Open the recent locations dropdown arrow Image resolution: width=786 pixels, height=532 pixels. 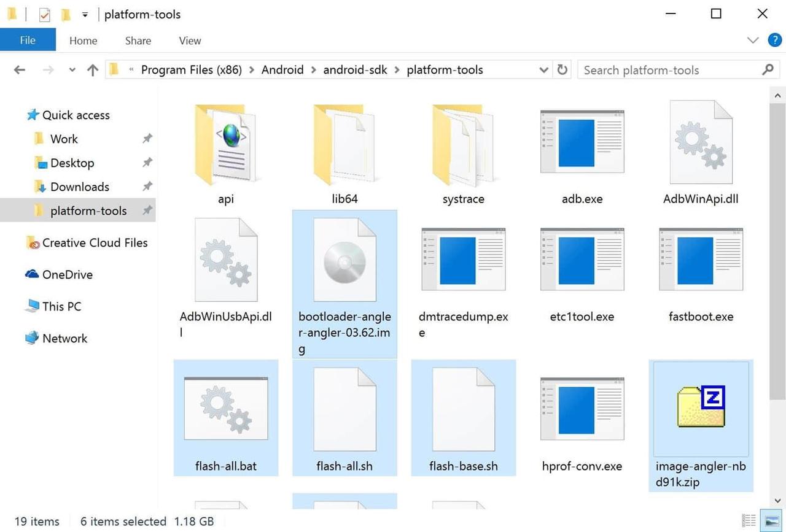72,70
